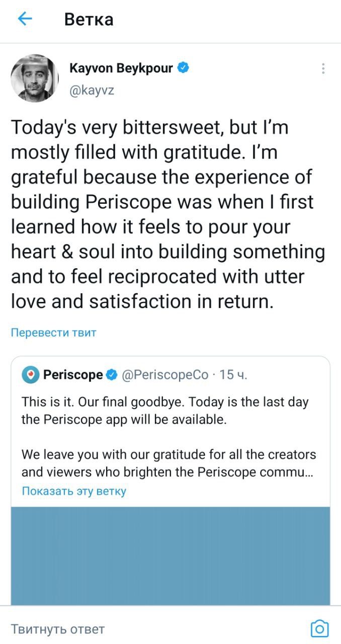Tap verified badge beside Kayvon Beykpour

coord(184,68)
